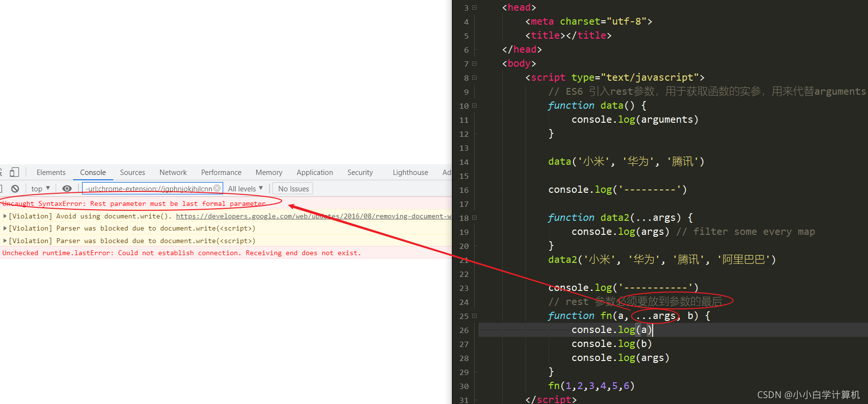868x404 pixels.
Task: Click the 'console.log(args)' line inside fn
Action: 620,358
